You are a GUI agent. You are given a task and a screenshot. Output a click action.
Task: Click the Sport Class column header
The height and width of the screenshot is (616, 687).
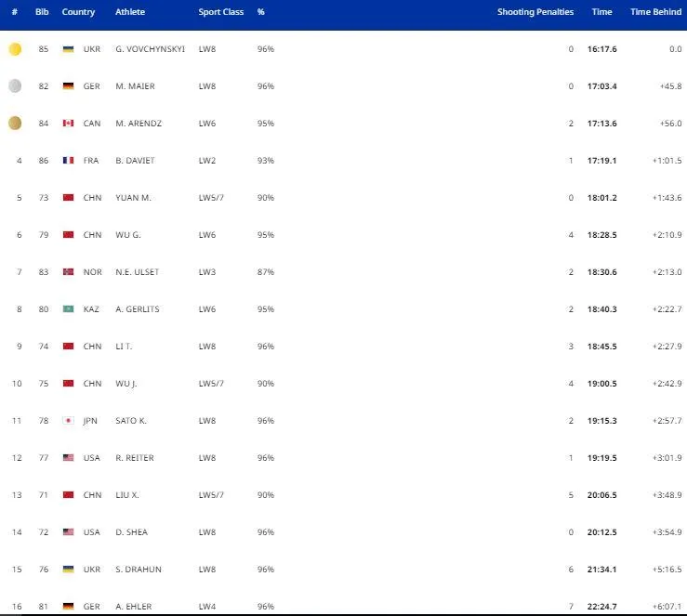[x=222, y=12]
